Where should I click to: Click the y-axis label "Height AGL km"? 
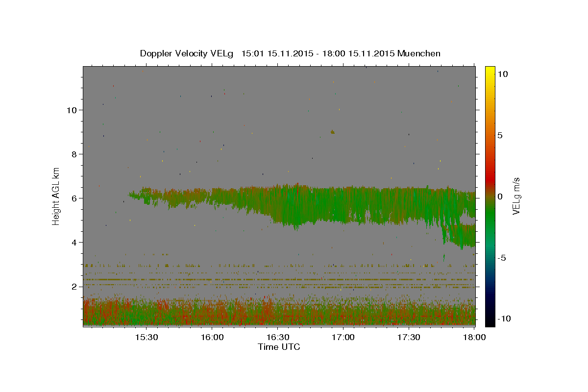point(56,196)
